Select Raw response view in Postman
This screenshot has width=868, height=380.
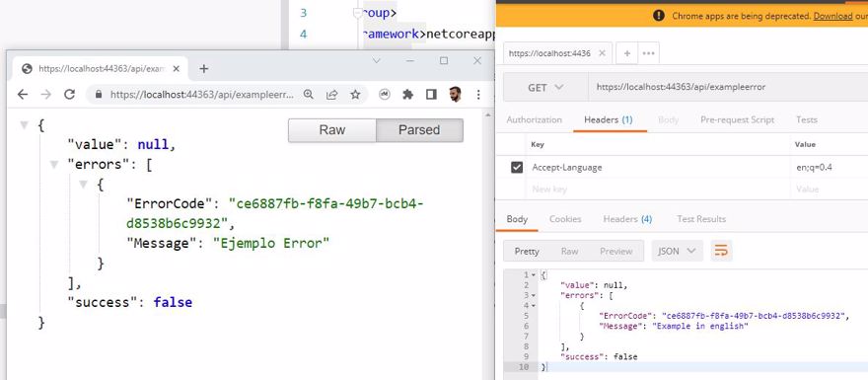[570, 251]
